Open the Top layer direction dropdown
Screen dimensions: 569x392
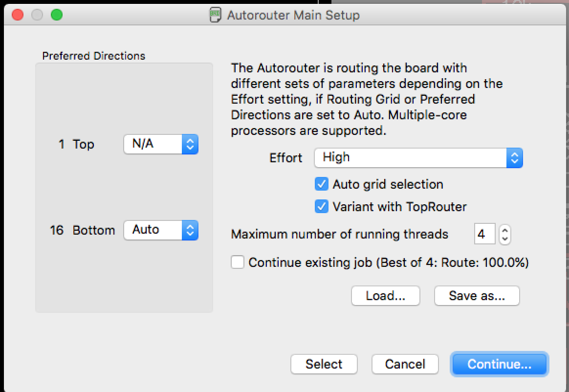point(161,144)
